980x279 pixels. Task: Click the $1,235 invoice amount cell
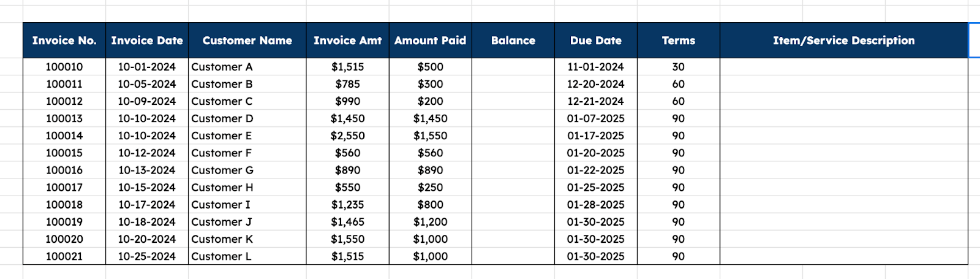point(347,204)
